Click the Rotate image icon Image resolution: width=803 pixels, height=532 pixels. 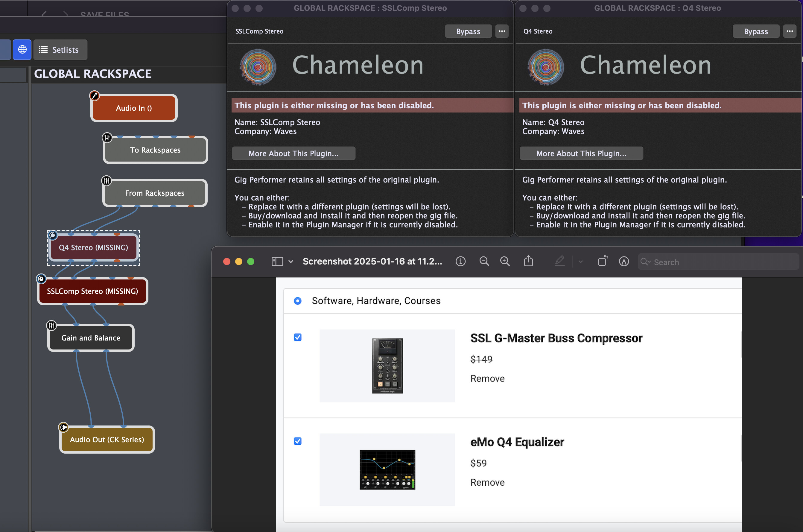[603, 261]
